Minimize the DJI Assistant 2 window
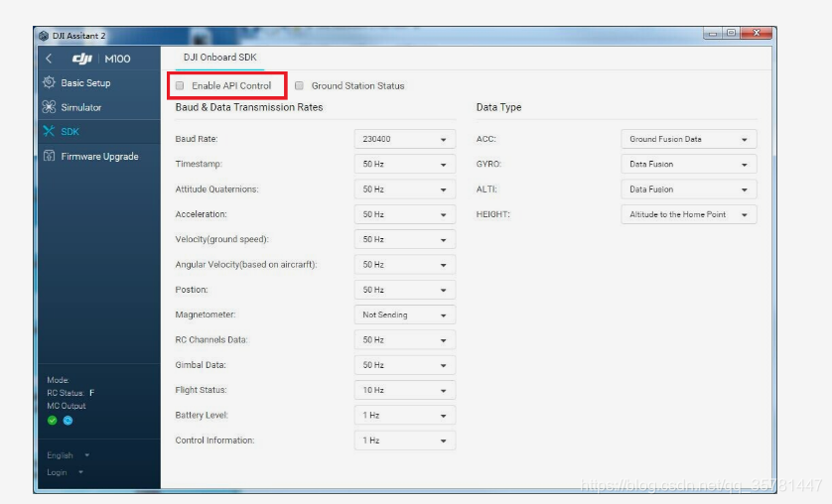832x504 pixels. (x=713, y=34)
